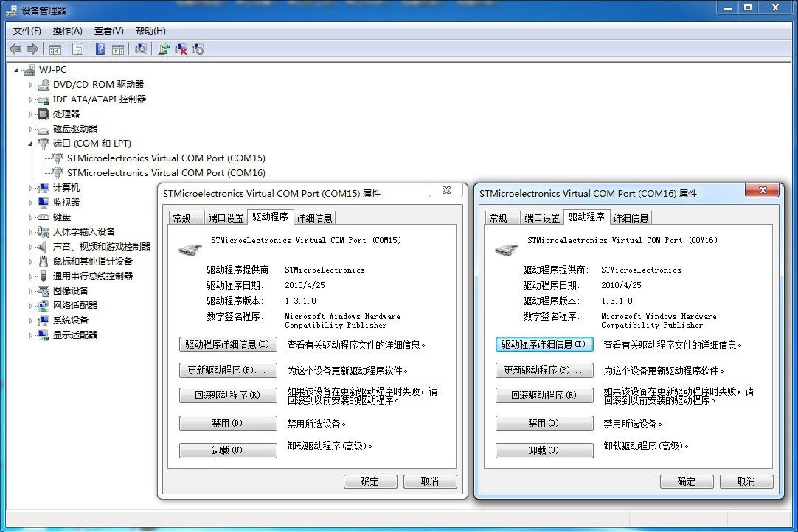Click the 键盘 keyboard icon
The width and height of the screenshot is (798, 532).
point(44,217)
